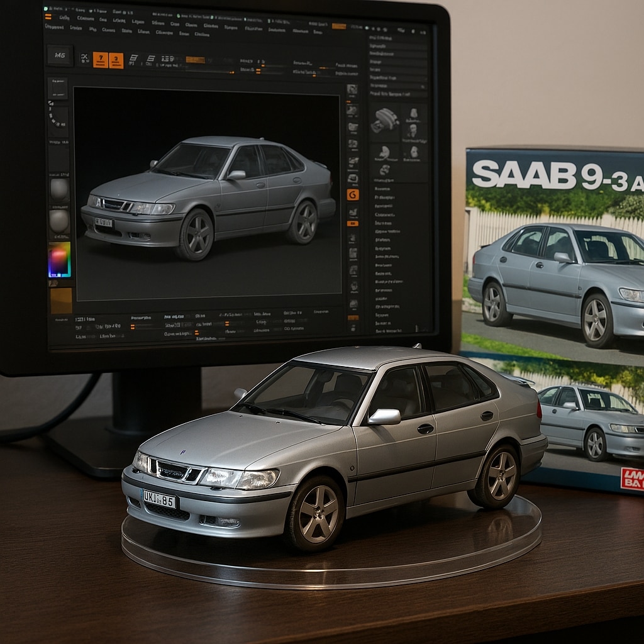Select the large tool thumbnail in Tool palette

[x=385, y=119]
